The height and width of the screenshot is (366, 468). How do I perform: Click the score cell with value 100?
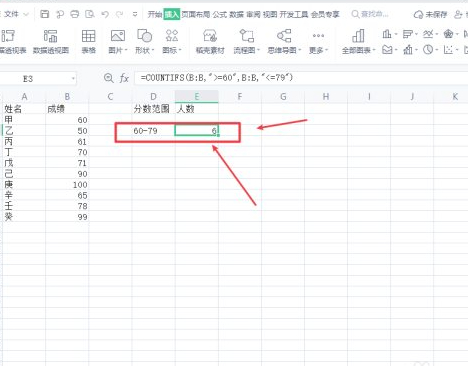[x=67, y=185]
